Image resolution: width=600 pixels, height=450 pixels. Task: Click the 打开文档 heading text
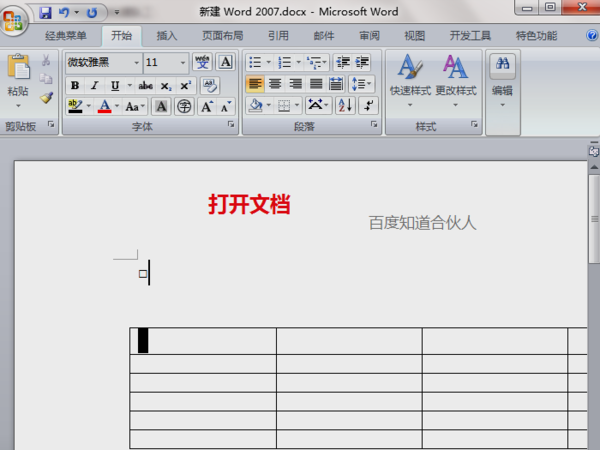[x=249, y=204]
